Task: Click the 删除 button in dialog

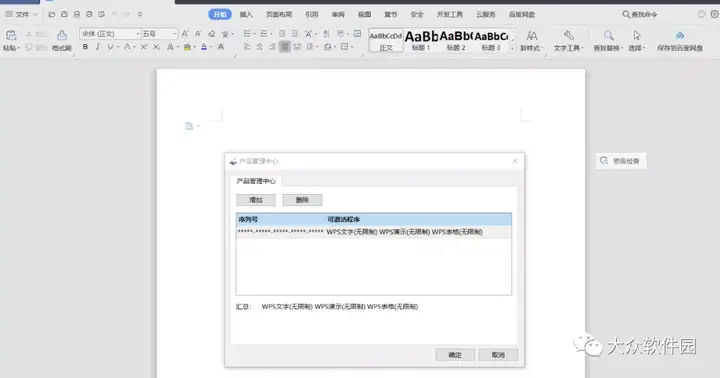Action: pyautogui.click(x=303, y=200)
